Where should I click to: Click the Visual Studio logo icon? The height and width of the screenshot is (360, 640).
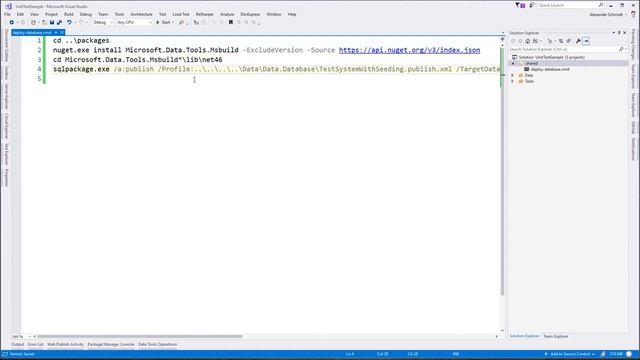(x=8, y=6)
